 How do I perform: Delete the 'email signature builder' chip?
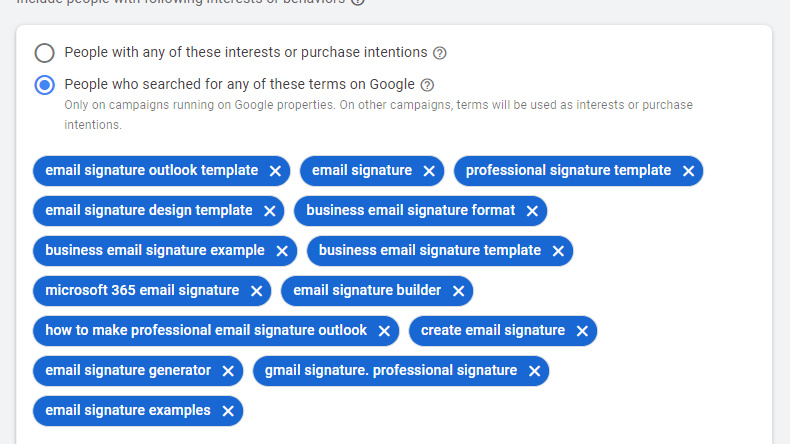[458, 291]
